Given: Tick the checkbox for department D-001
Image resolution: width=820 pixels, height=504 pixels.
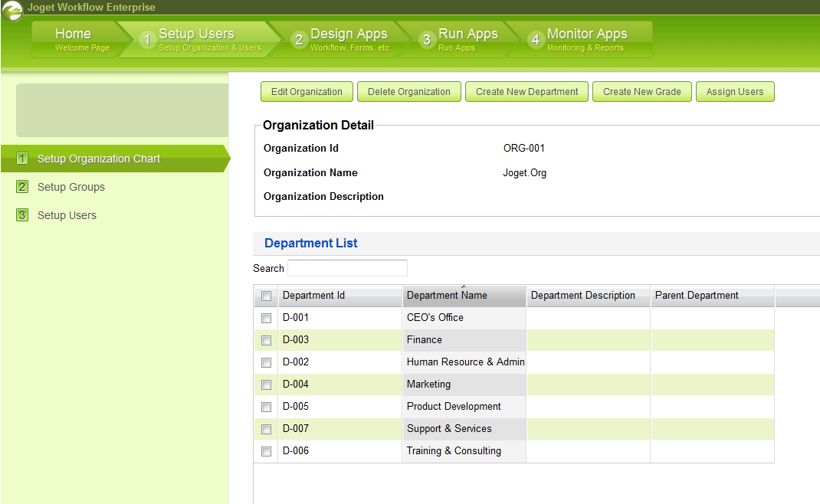Looking at the screenshot, I should click(x=266, y=318).
